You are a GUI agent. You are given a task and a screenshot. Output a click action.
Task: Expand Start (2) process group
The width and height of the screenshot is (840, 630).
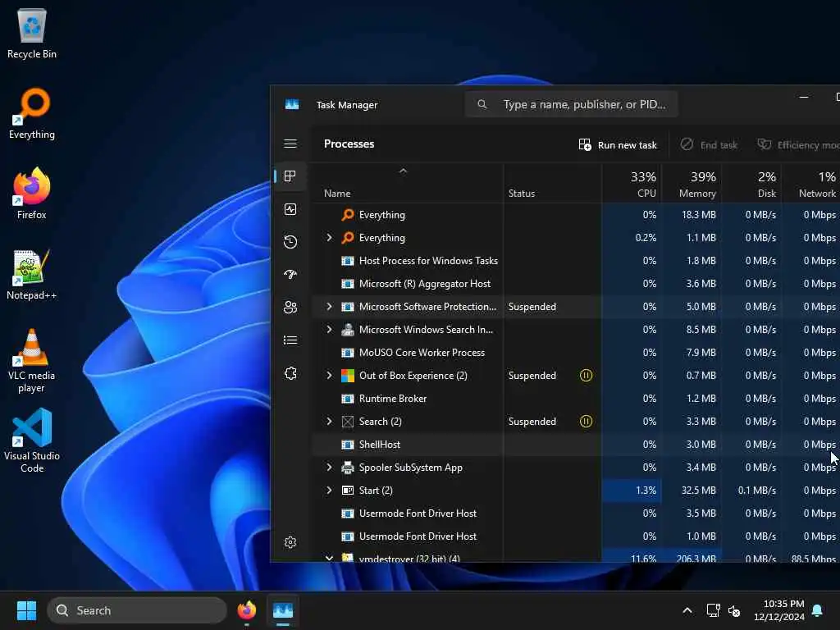tap(329, 491)
